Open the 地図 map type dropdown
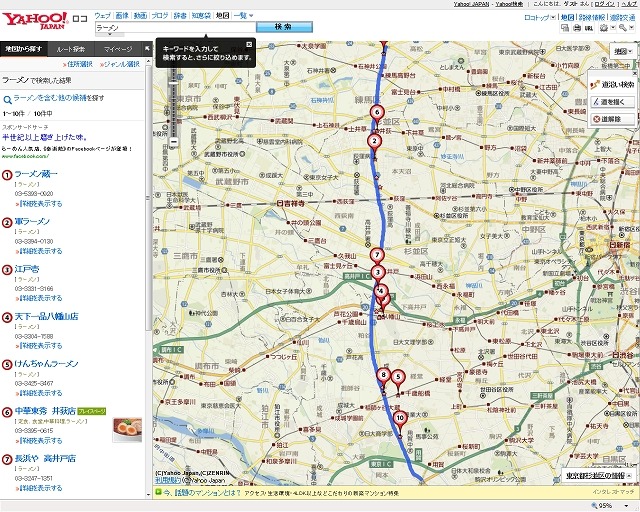Viewport: 640px width, 512px height. (623, 51)
